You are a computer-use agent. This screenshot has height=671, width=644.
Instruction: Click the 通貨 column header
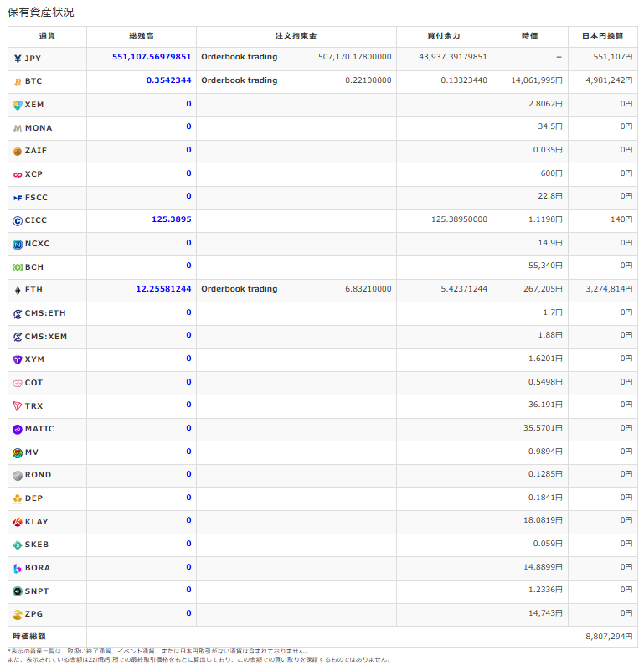coord(47,36)
